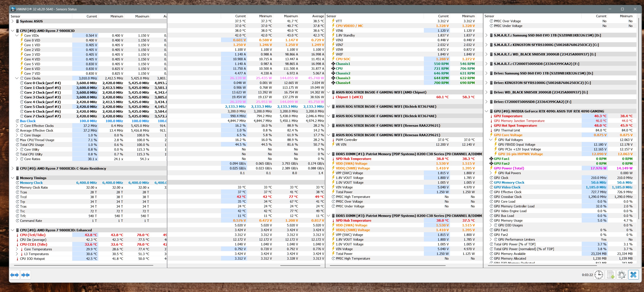The height and width of the screenshot is (292, 644).
Task: Collapse the GPU Rail Voltages subtree
Action: (491, 140)
